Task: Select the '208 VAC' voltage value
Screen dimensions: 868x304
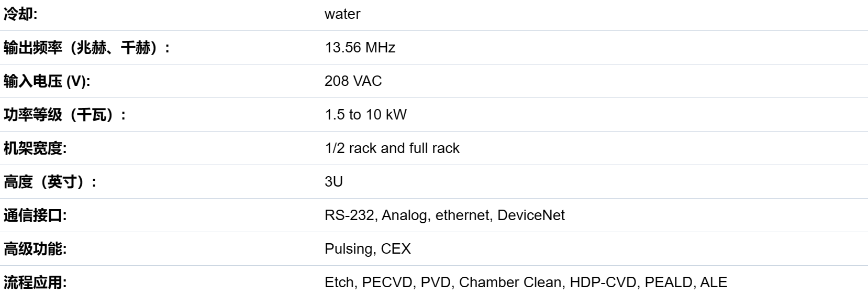Action: click(x=353, y=81)
